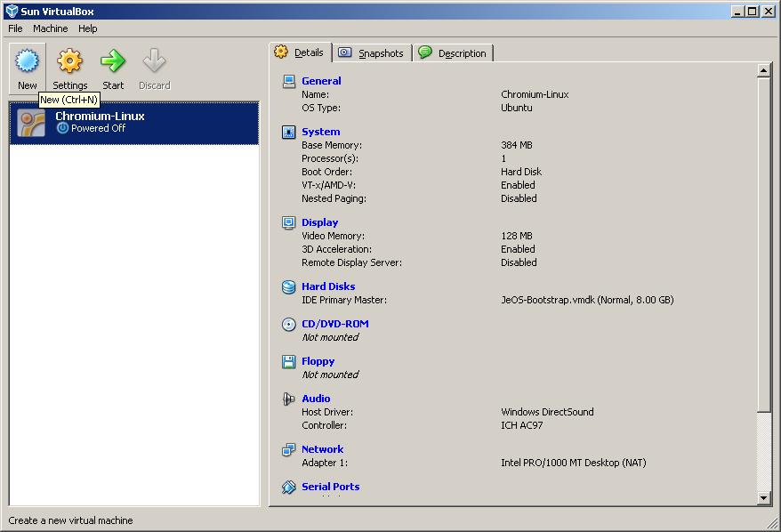Open the File menu
This screenshot has width=781, height=532.
pos(15,28)
